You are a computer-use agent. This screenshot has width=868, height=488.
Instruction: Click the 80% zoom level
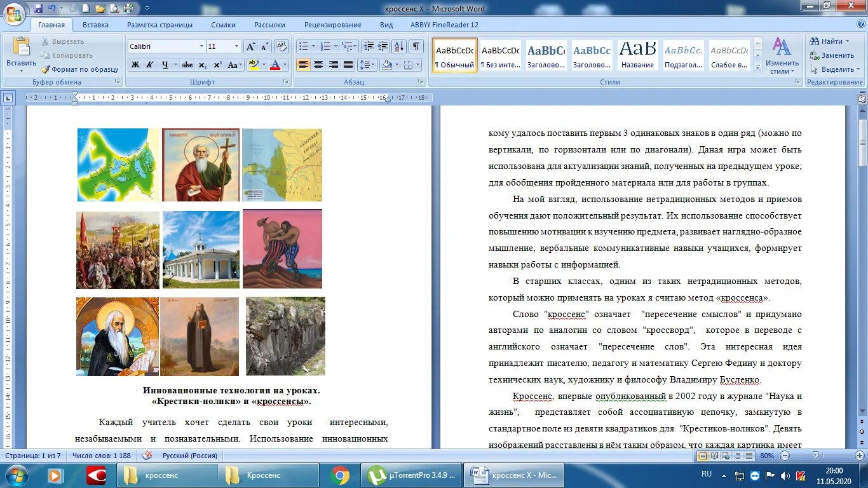point(767,456)
